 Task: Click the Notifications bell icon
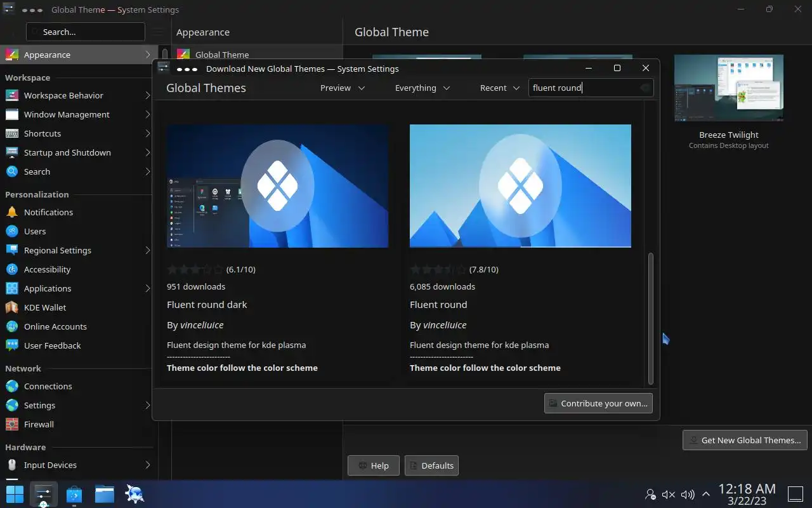tap(12, 212)
